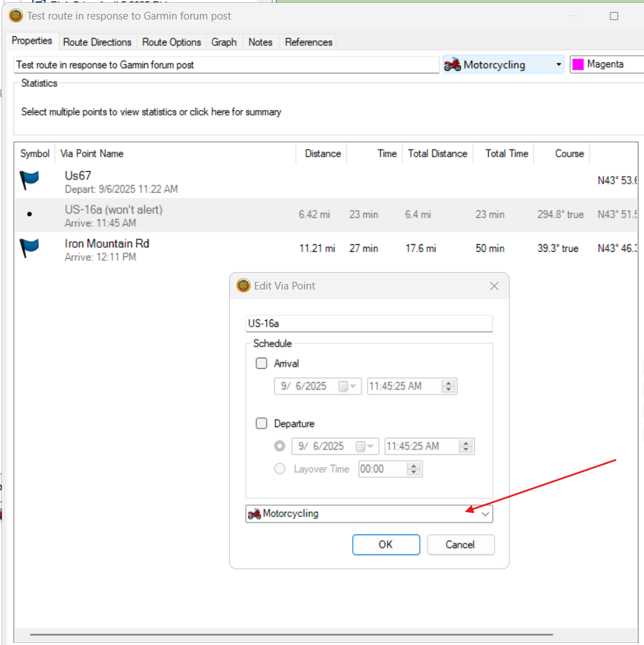
Task: Click the motorcycle icon in the route activity selector
Action: 453,65
